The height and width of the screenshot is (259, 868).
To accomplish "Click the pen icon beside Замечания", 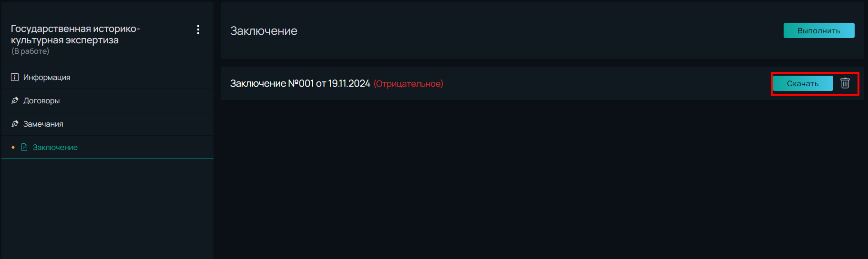I will (x=15, y=124).
